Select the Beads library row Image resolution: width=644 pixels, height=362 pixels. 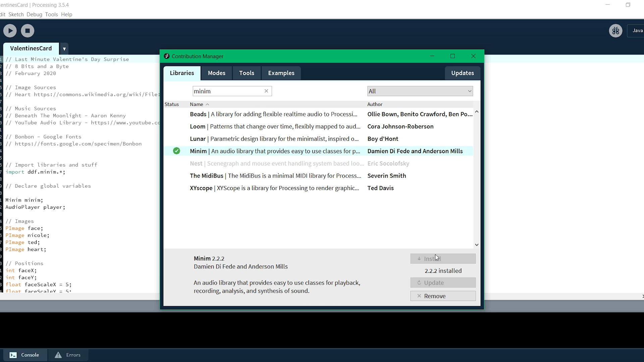point(273,114)
